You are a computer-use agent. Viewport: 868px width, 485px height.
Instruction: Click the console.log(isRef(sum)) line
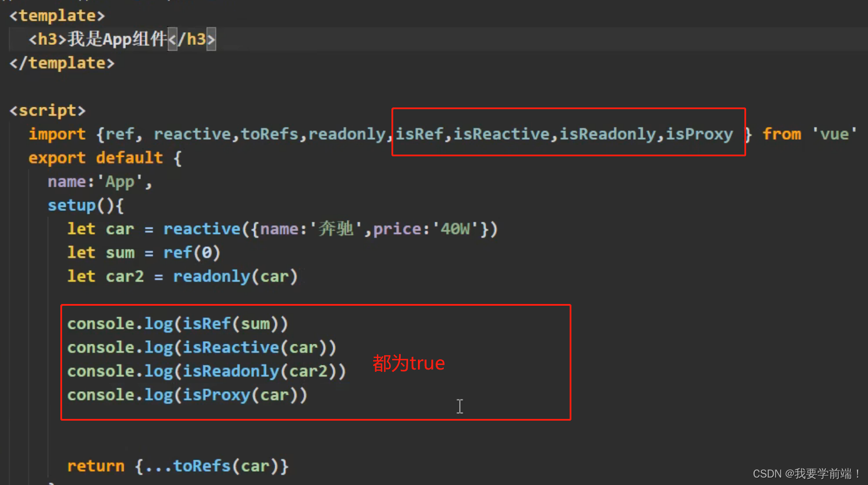pos(178,323)
